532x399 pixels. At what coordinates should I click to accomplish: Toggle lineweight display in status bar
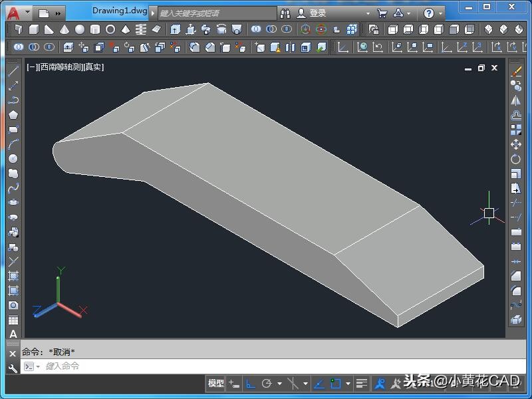(x=362, y=384)
